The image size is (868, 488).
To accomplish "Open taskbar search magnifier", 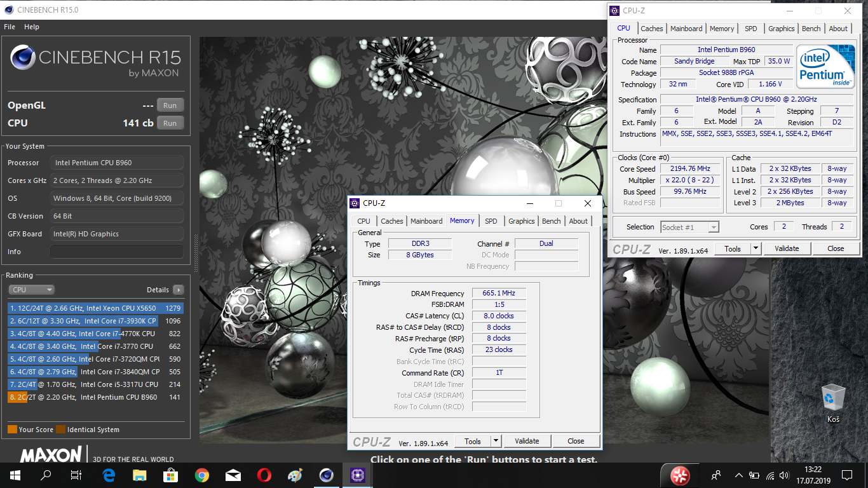I will tap(46, 475).
